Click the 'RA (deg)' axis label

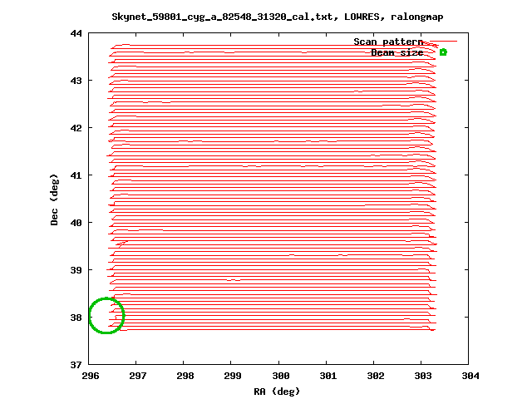277,392
